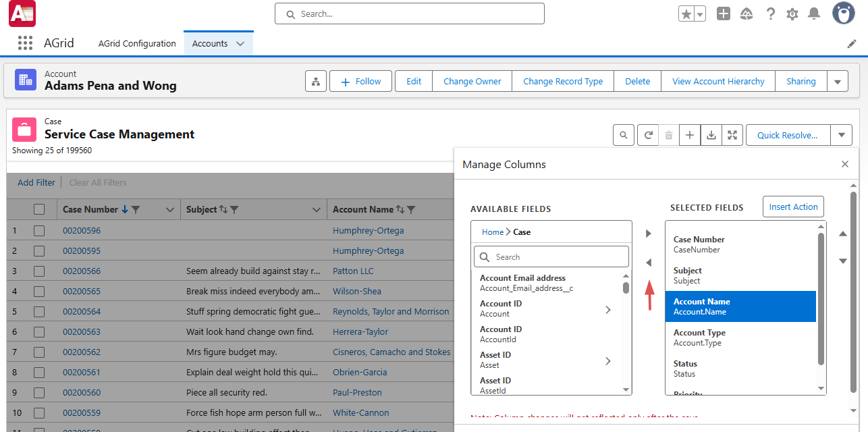Move selected field down
Viewport: 868px width, 432px height.
click(x=842, y=261)
